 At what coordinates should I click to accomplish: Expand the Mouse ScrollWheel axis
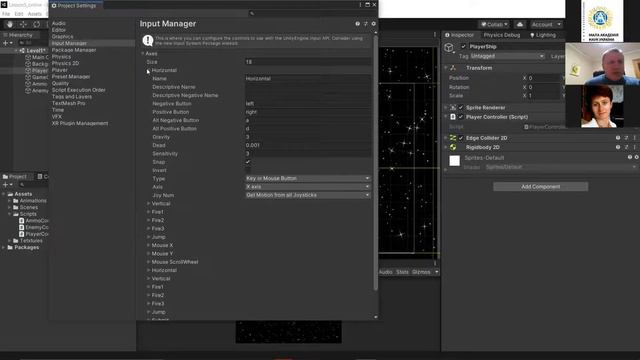tap(149, 262)
